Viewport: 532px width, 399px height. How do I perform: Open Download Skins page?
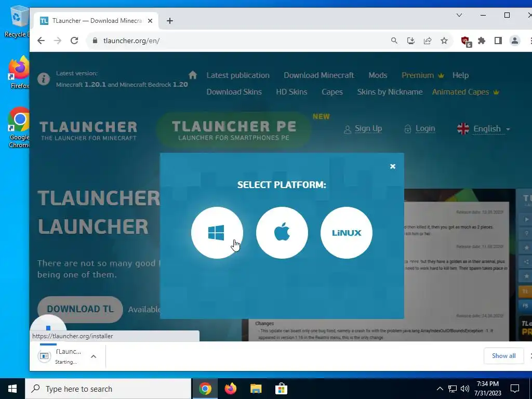[234, 92]
